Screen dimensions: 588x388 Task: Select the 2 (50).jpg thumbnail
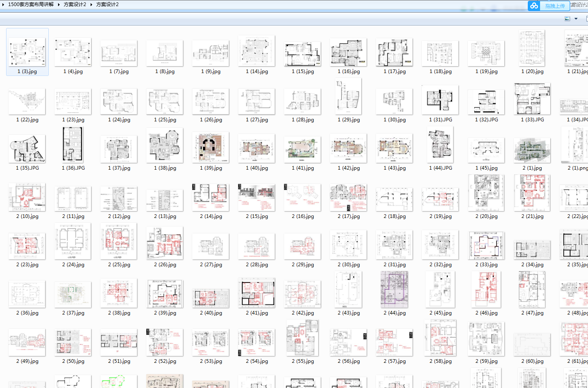click(73, 343)
